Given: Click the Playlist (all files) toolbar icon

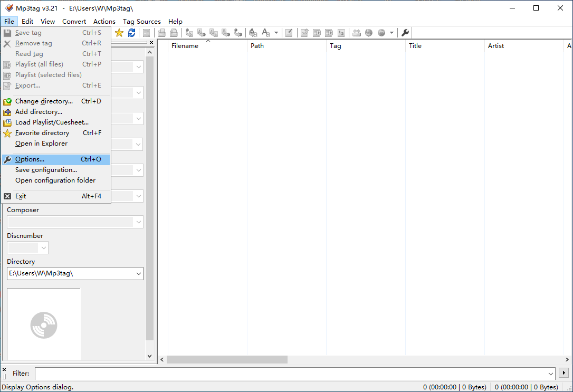Looking at the screenshot, I should click(317, 33).
